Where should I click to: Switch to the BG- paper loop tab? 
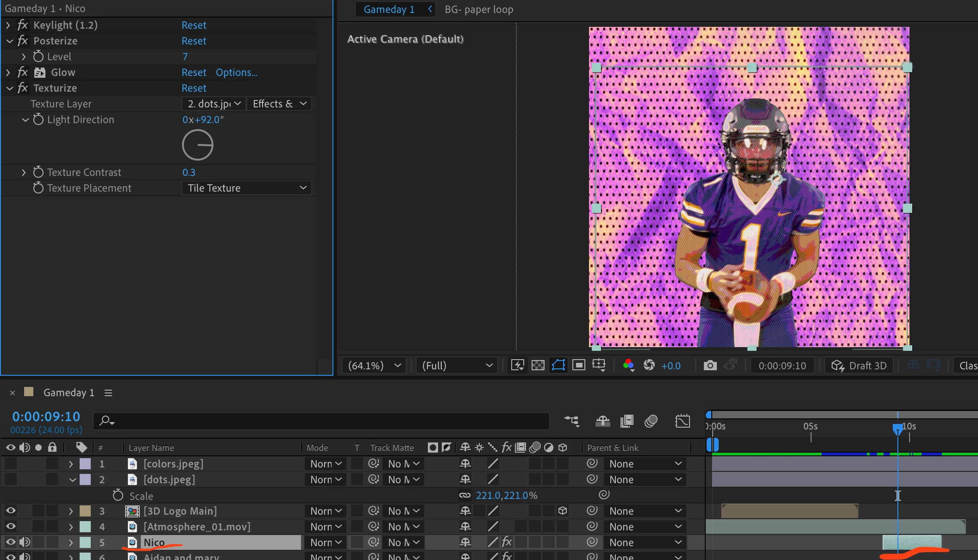pos(479,9)
